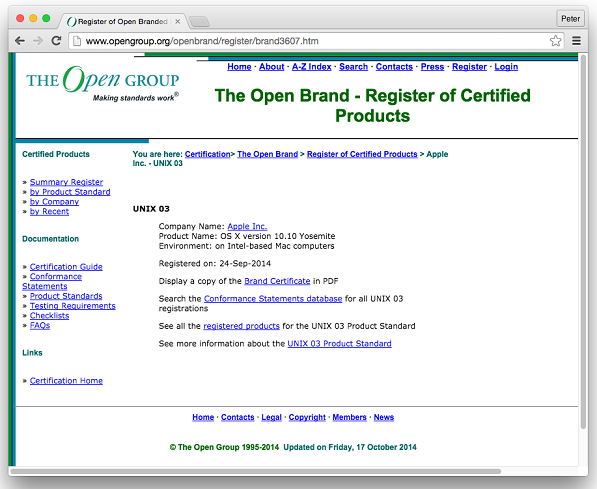Open the Brand Certificate PDF link
This screenshot has width=597, height=489.
click(277, 281)
